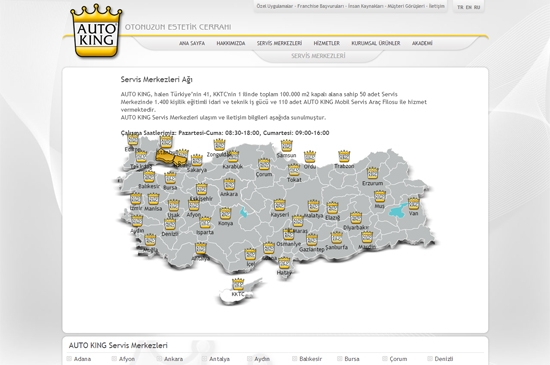Select the Hatay service center marker
Screen dimensions: 550x365
point(284,263)
